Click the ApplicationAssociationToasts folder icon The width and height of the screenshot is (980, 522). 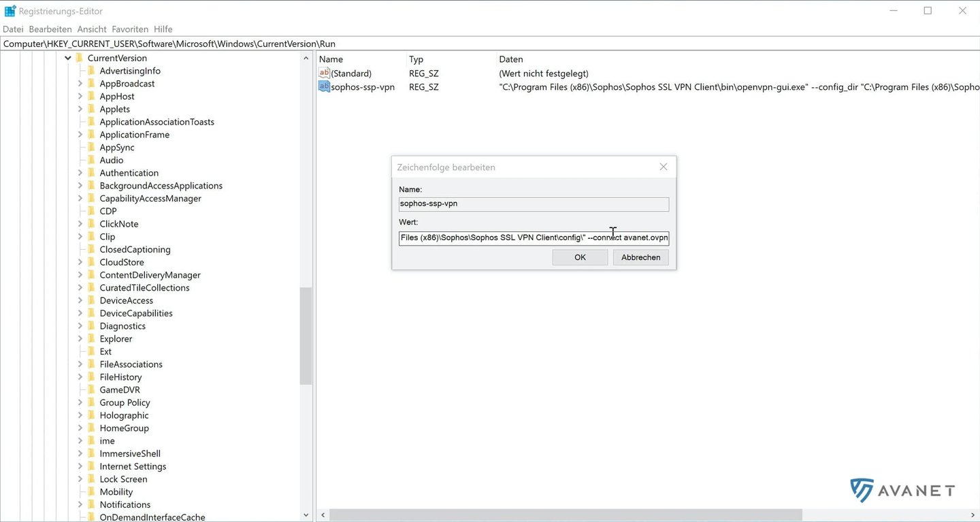pos(92,122)
